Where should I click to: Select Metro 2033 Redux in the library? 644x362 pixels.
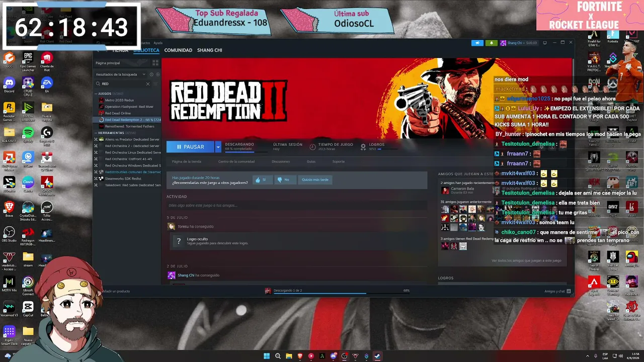pyautogui.click(x=119, y=100)
